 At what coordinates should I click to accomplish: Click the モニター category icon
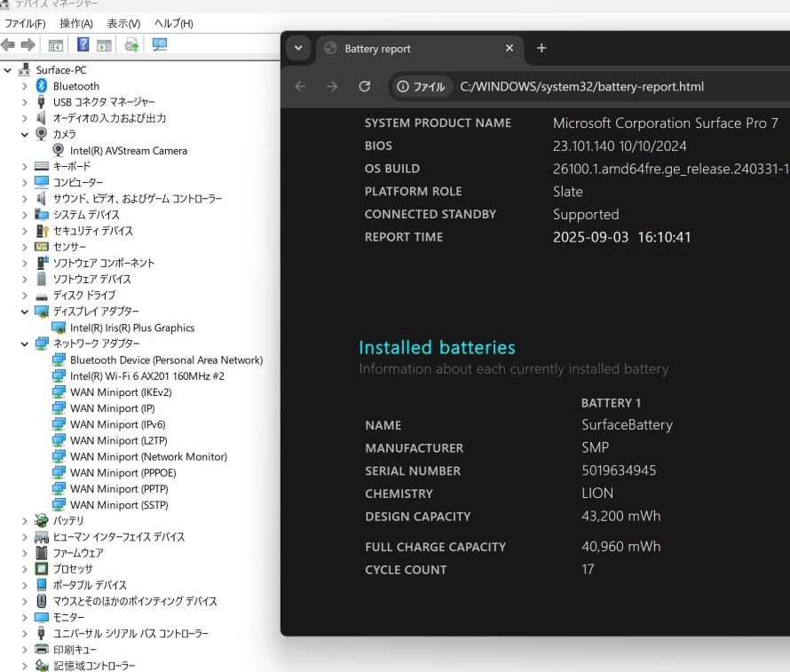[x=42, y=617]
